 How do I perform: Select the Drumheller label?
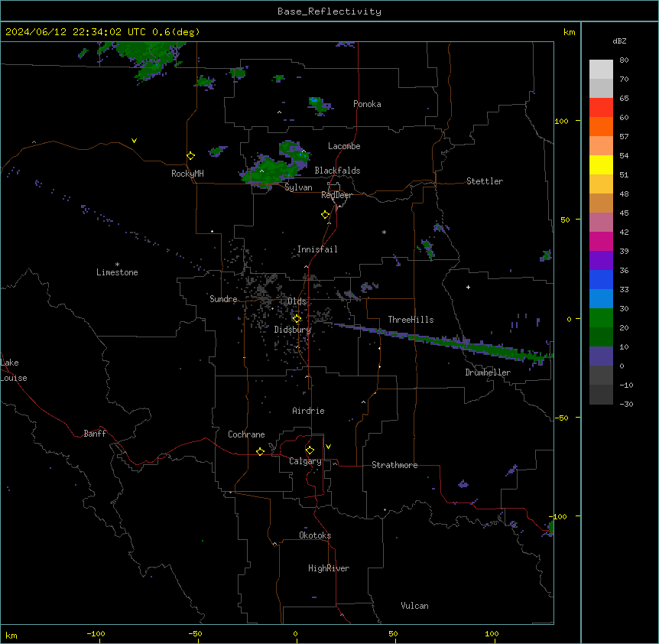(x=488, y=372)
